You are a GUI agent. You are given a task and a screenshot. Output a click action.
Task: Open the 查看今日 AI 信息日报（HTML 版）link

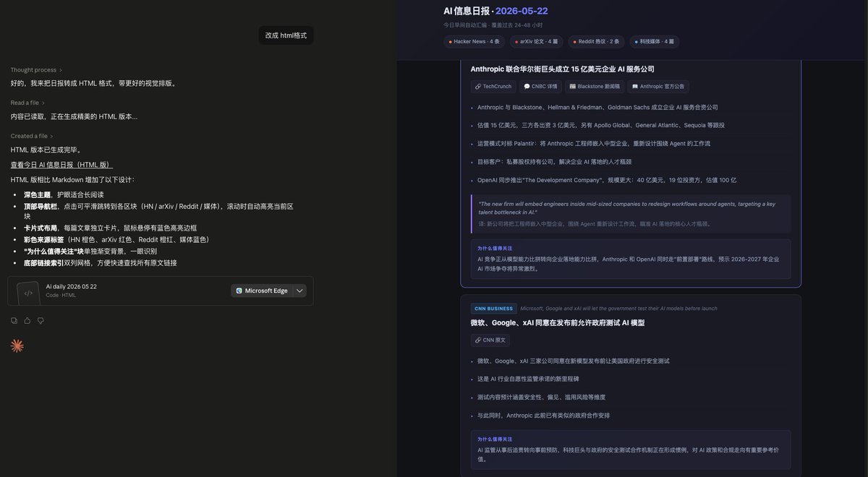(61, 165)
